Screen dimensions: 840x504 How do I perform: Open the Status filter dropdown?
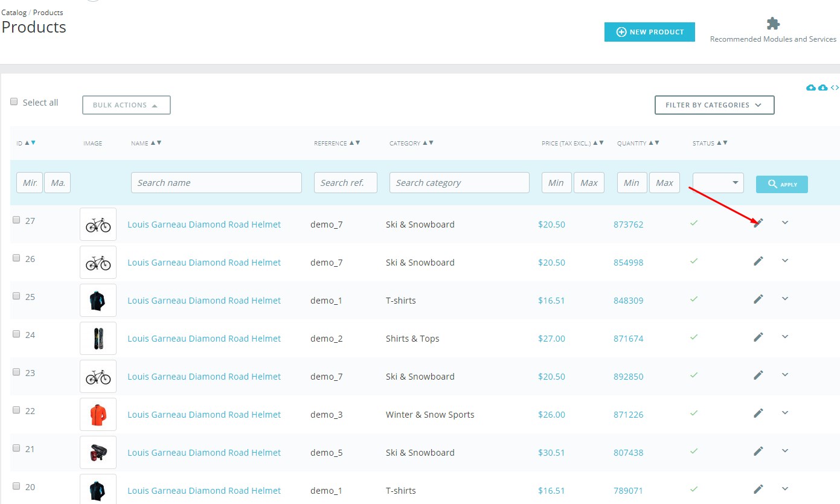click(x=718, y=183)
